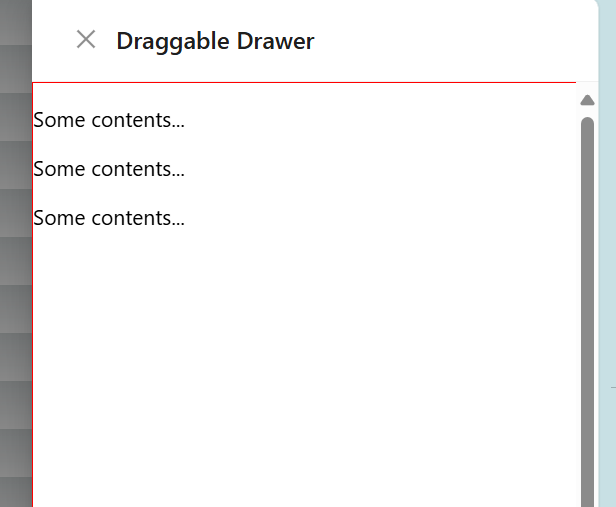Click the red left border of the drawer body
This screenshot has width=616, height=507.
coord(33,295)
